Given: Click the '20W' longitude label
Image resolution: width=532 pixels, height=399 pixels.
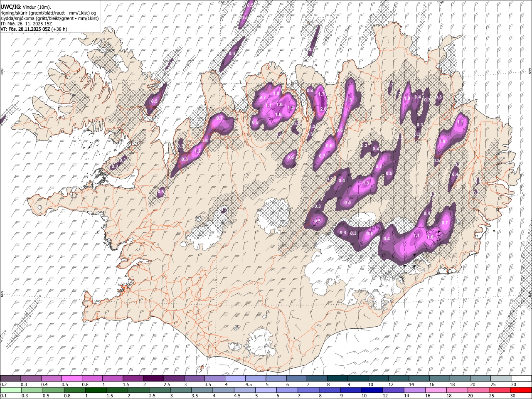Looking at the screenshot, I should click(x=221, y=2).
